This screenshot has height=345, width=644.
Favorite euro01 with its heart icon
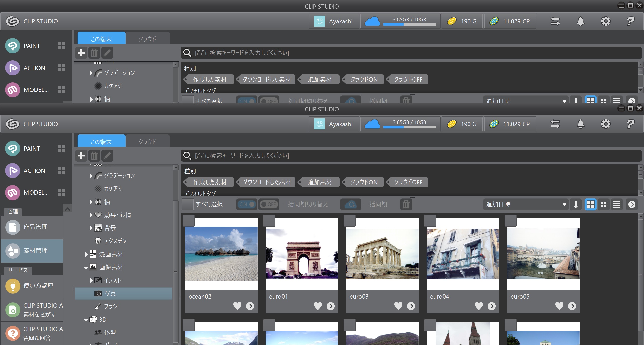pyautogui.click(x=318, y=306)
